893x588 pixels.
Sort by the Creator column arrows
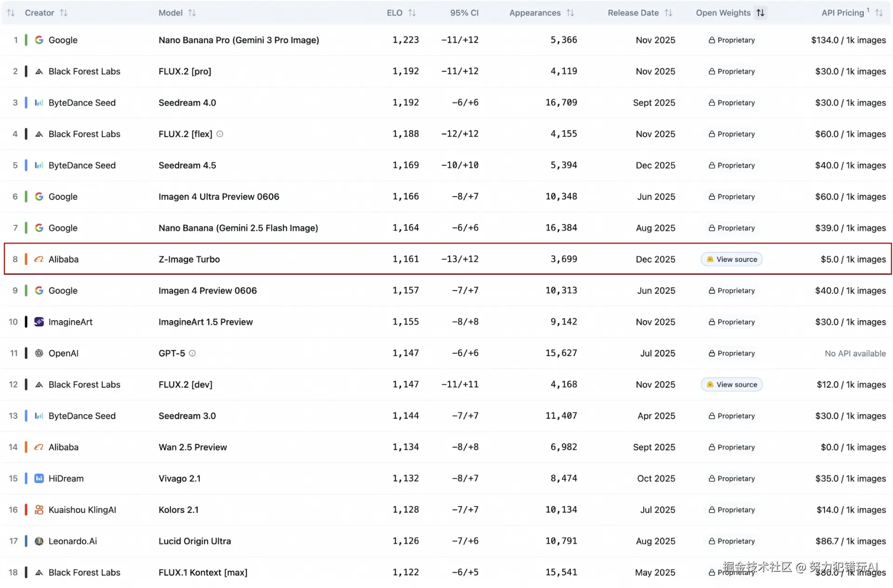(x=64, y=13)
